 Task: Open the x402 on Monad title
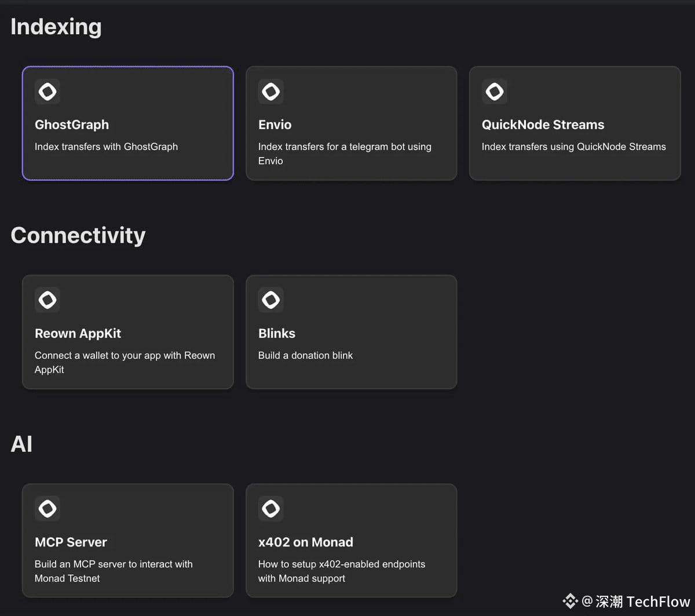[x=305, y=542]
